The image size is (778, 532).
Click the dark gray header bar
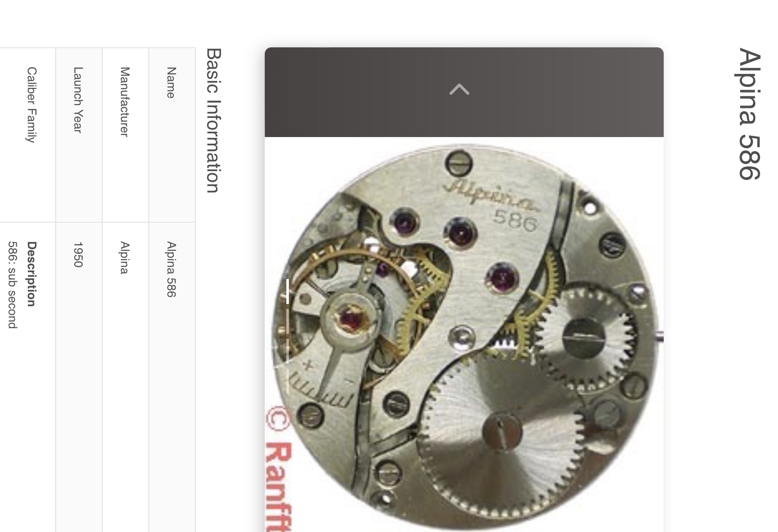[464, 92]
